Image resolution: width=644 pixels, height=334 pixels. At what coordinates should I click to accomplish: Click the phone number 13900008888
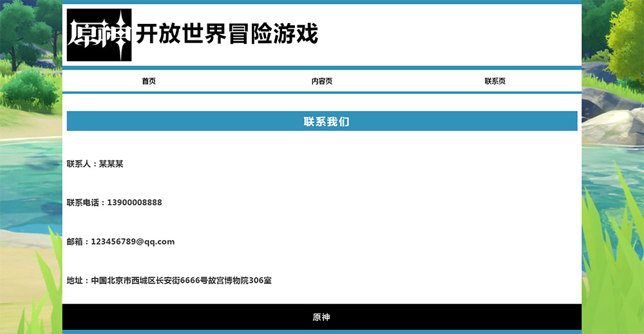tap(135, 202)
